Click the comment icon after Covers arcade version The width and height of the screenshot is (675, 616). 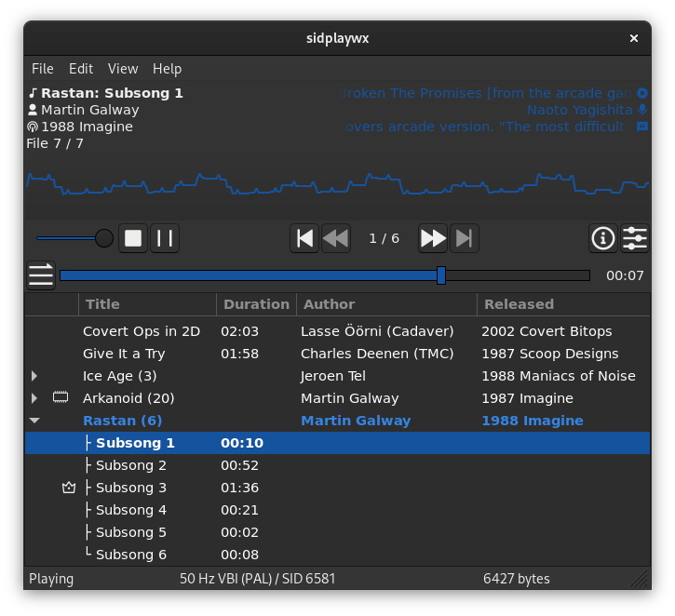pyautogui.click(x=642, y=127)
